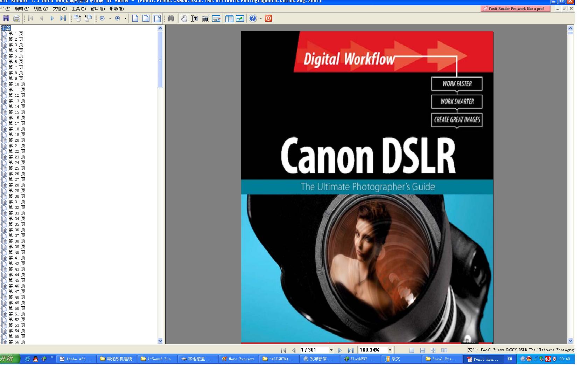The width and height of the screenshot is (588, 368).
Task: Select facing pages layout icon
Action: point(444,350)
